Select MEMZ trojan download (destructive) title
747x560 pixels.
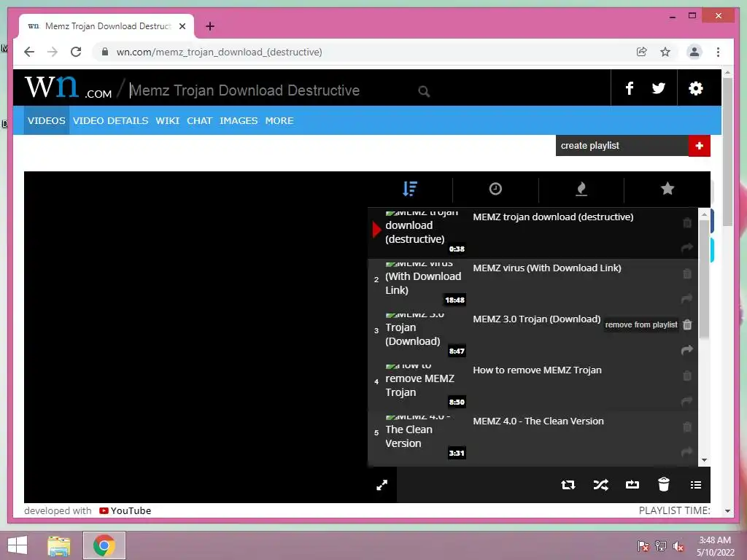(553, 217)
